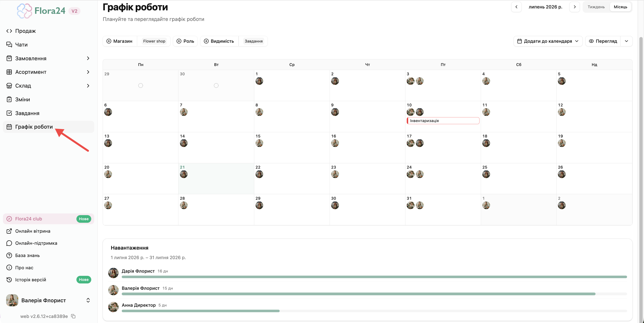Switch view to Тиждень
Viewport: 644px width, 323px height.
point(596,7)
